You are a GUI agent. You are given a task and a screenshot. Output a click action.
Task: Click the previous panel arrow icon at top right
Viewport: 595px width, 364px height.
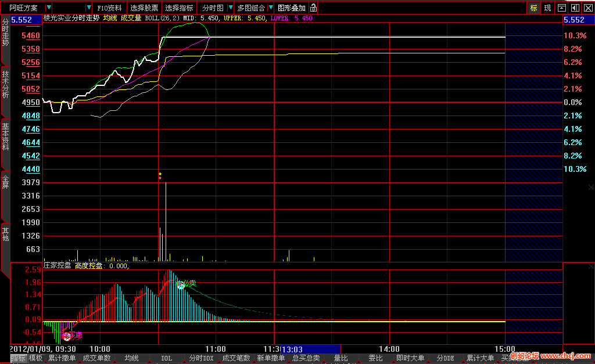click(575, 8)
